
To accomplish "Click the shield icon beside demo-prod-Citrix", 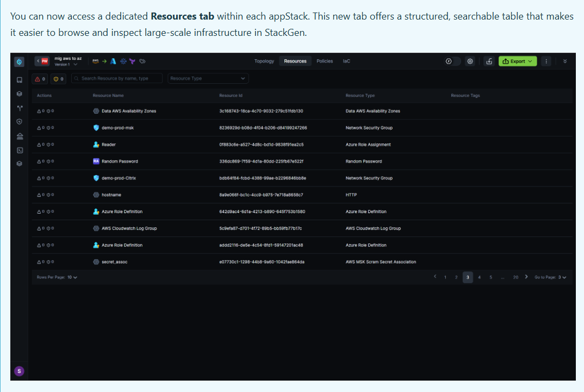I will (x=96, y=178).
